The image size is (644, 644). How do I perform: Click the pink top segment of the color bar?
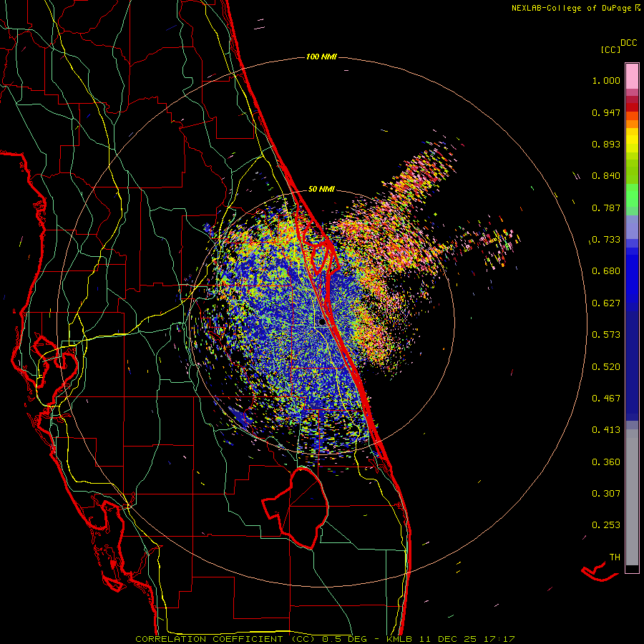click(632, 76)
